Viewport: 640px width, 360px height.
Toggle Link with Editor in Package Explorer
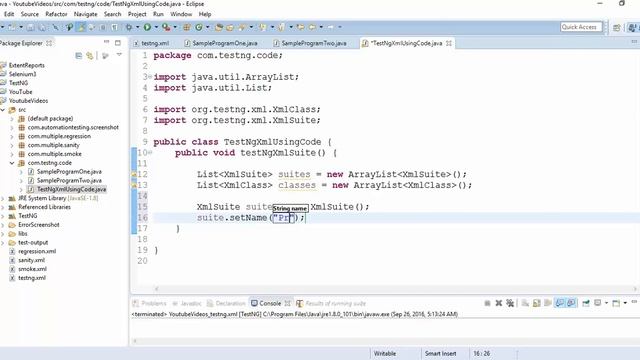[x=90, y=56]
